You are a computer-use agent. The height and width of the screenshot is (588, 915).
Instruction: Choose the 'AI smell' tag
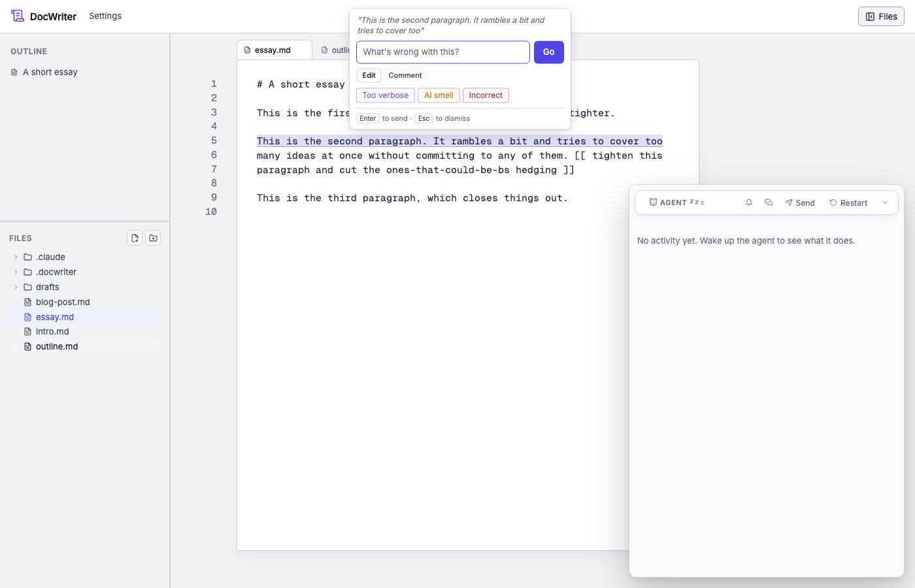click(439, 95)
